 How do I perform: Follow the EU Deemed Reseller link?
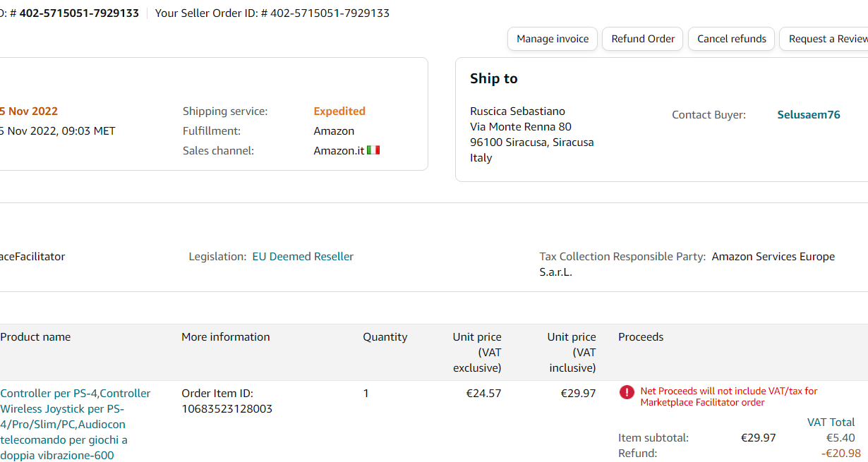[303, 257]
